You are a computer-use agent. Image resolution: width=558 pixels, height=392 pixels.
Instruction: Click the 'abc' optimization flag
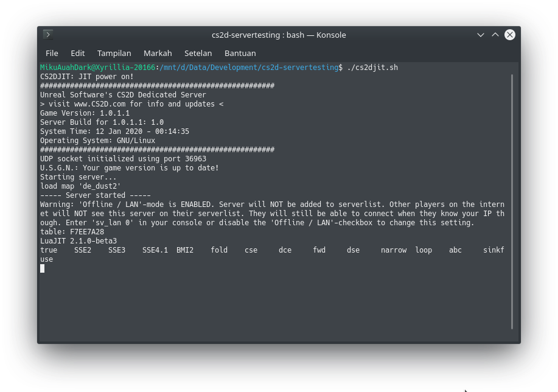[x=456, y=250]
